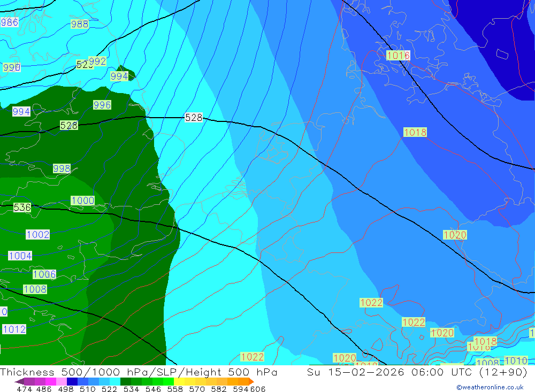Click the legend value 474
Screen dimensions: 535x392
24,389
